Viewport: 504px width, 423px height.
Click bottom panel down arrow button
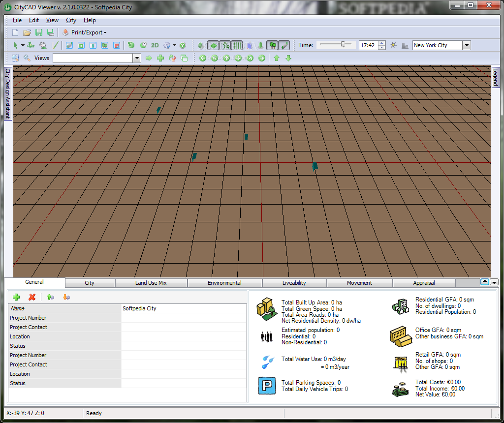point(494,282)
